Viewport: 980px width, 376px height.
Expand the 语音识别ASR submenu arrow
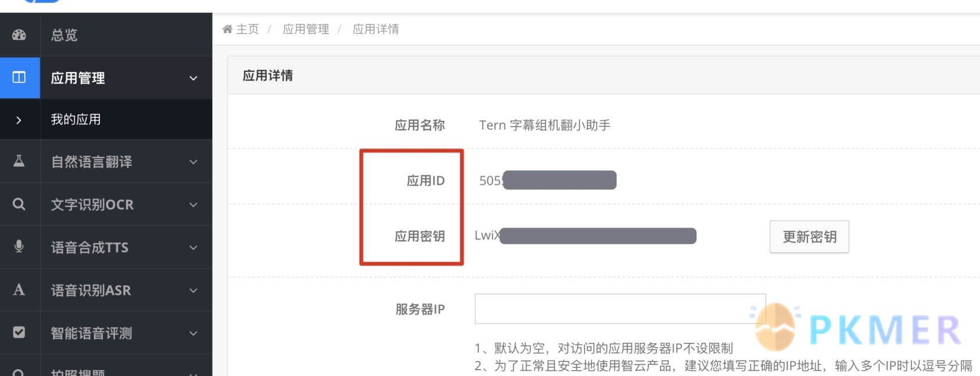tap(193, 290)
